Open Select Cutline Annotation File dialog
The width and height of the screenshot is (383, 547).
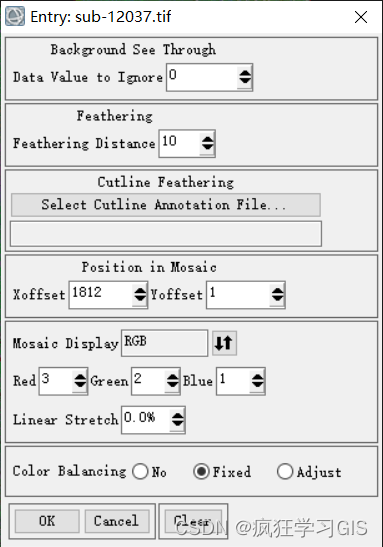(166, 205)
